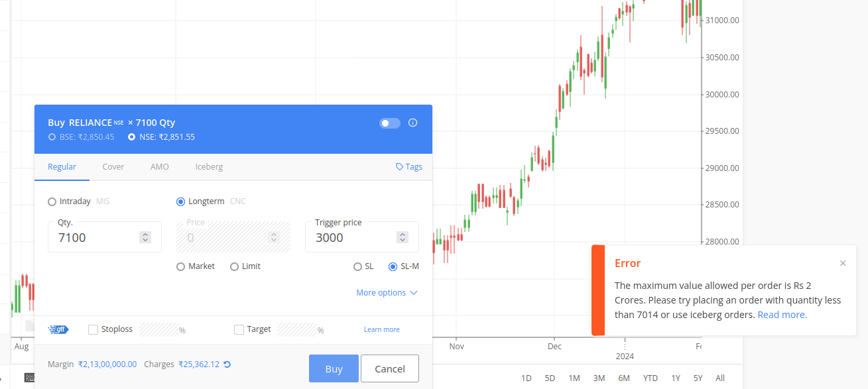Click the Tags label icon
The height and width of the screenshot is (389, 868).
click(399, 167)
